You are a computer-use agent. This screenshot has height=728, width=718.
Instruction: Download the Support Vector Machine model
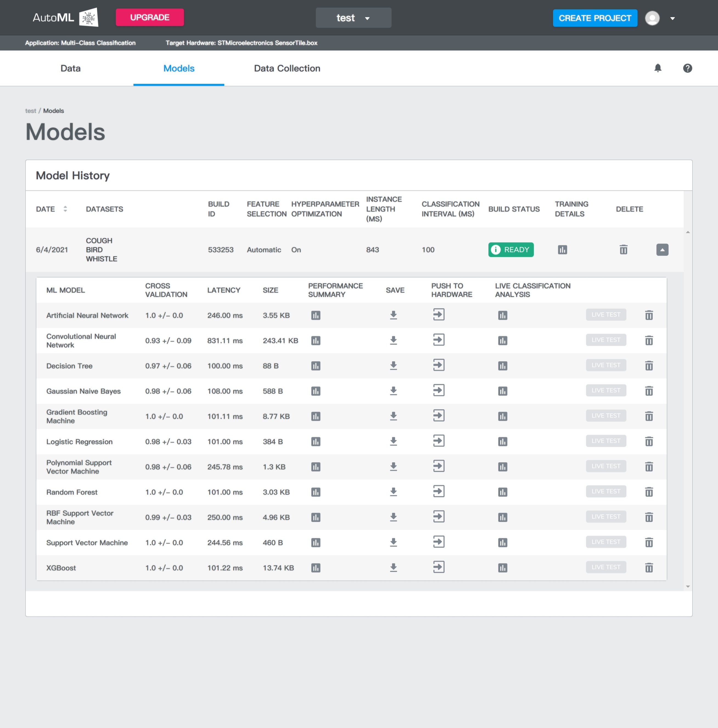click(393, 543)
